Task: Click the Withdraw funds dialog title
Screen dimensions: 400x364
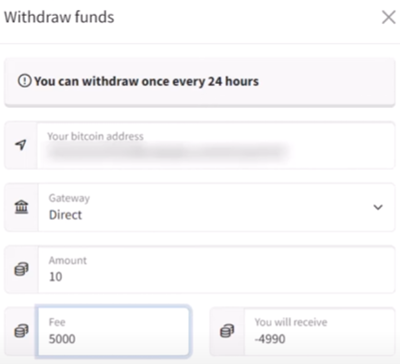Action: pyautogui.click(x=59, y=17)
